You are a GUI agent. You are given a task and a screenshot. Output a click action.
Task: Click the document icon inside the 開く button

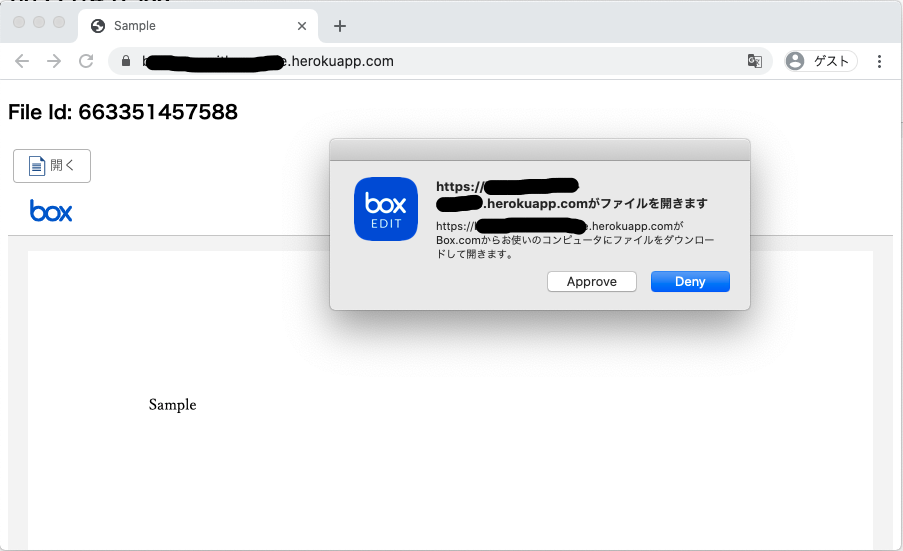(37, 166)
